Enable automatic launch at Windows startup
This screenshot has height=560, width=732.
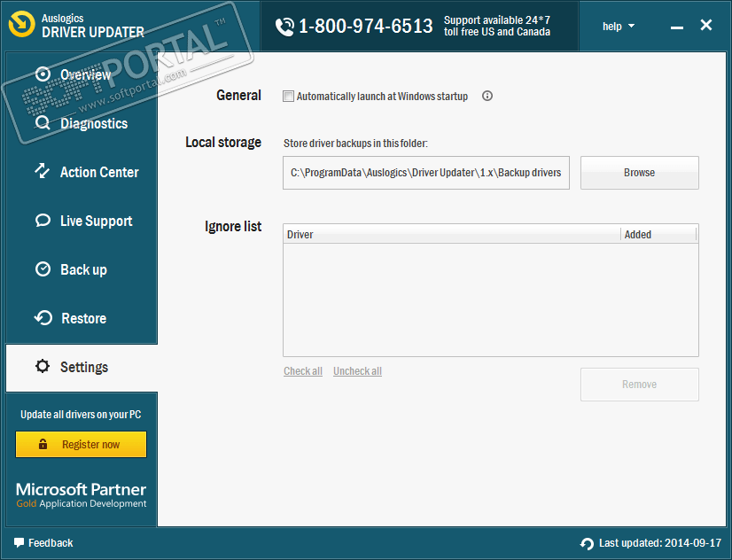[x=289, y=97]
